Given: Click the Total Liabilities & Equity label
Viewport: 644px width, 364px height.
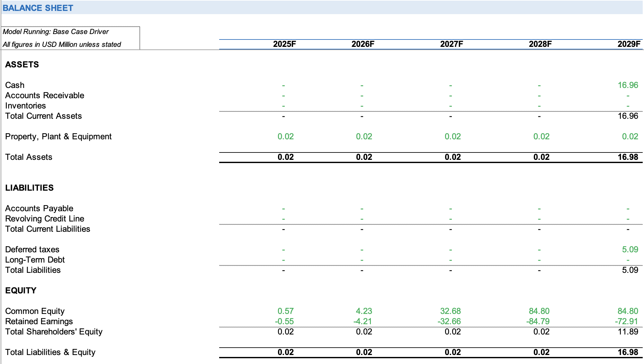Looking at the screenshot, I should (50, 352).
